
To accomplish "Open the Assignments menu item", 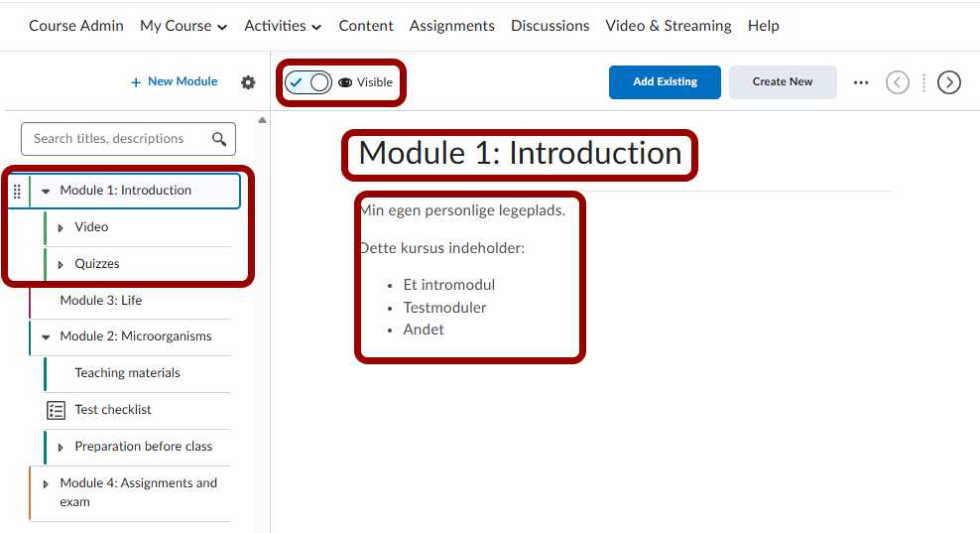I will click(x=451, y=26).
